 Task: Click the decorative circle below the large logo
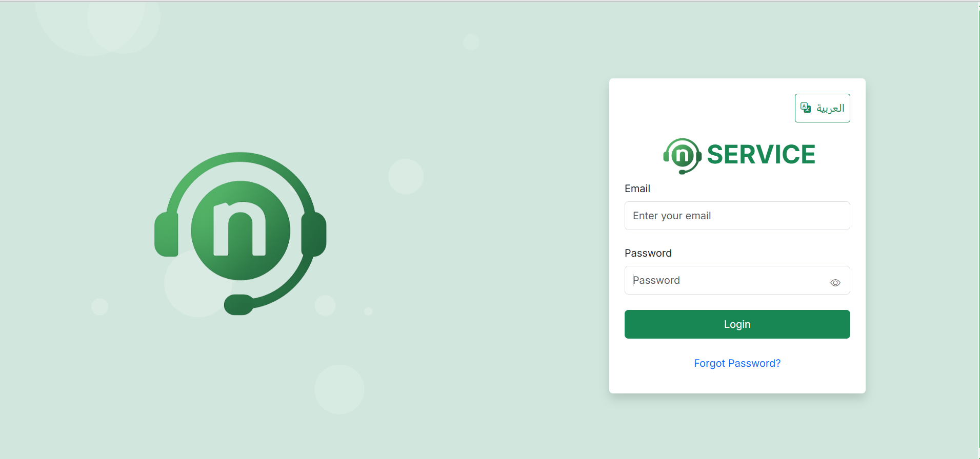tap(339, 389)
